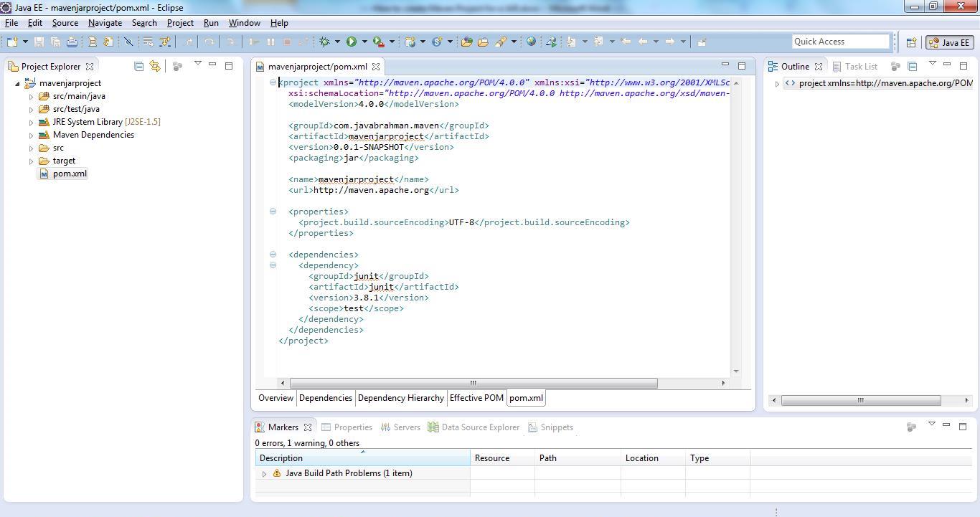980x517 pixels.
Task: Open the Servers view tab
Action: pos(400,427)
